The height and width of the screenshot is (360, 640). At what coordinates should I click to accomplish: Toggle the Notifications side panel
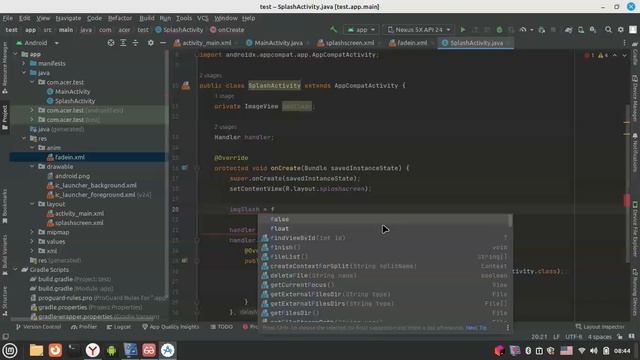(x=635, y=153)
